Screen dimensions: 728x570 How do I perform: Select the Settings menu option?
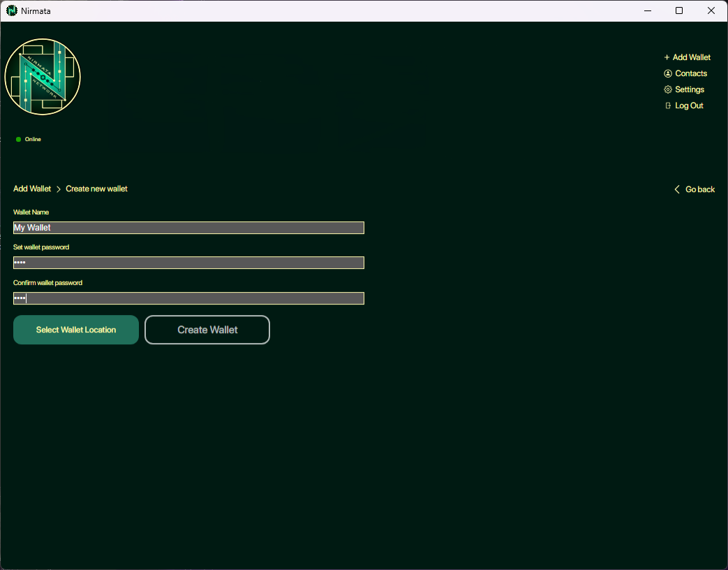click(x=689, y=89)
